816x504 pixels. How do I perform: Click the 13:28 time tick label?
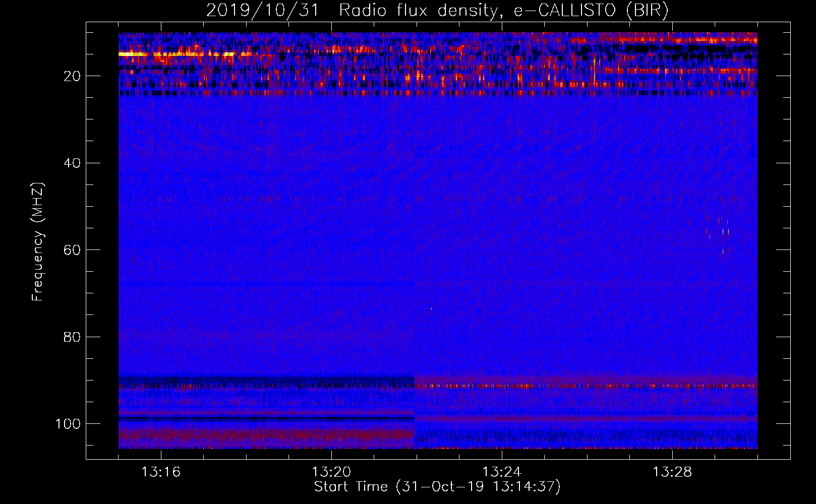click(672, 472)
